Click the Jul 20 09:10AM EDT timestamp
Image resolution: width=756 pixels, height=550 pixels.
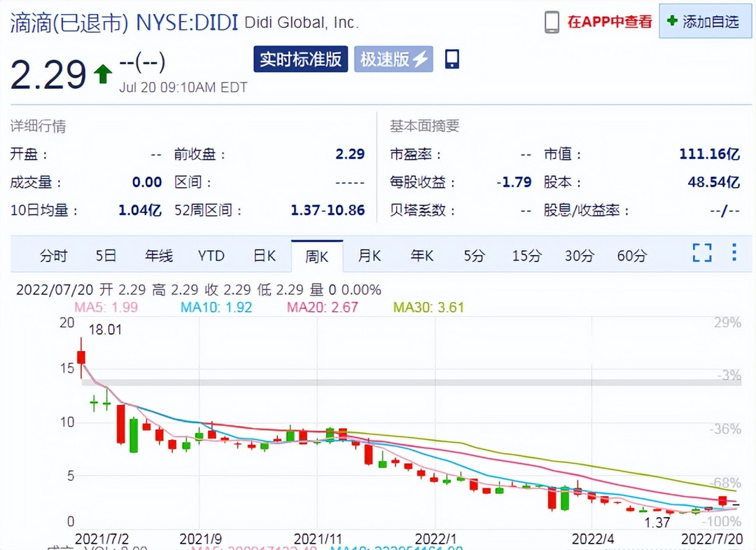[x=183, y=88]
